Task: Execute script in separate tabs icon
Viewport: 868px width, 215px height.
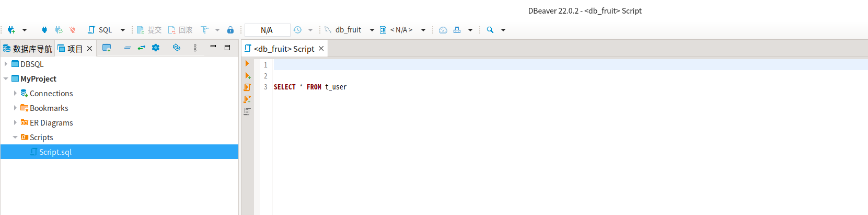Action: click(247, 99)
